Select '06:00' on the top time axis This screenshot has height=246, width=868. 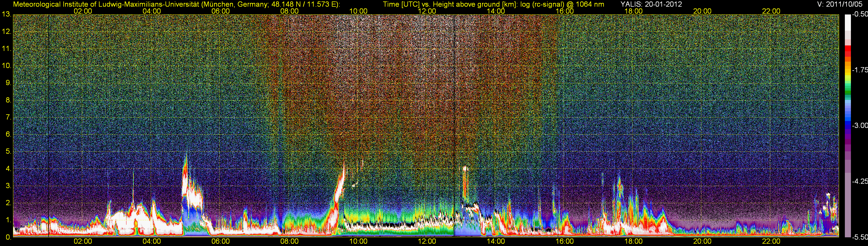tap(221, 11)
